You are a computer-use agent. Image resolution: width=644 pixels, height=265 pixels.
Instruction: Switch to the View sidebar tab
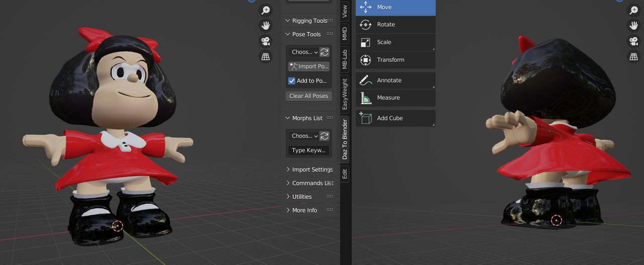345,12
